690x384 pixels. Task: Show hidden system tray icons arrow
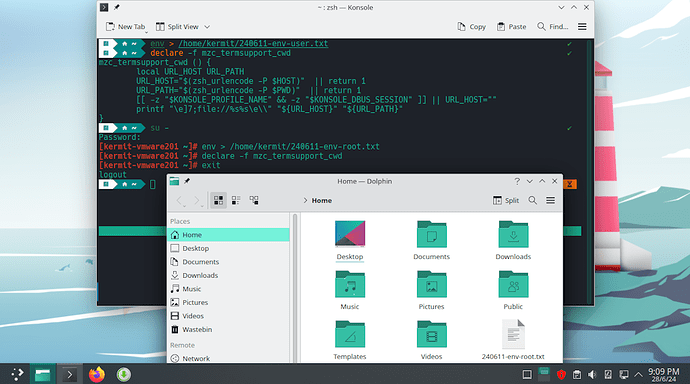638,375
